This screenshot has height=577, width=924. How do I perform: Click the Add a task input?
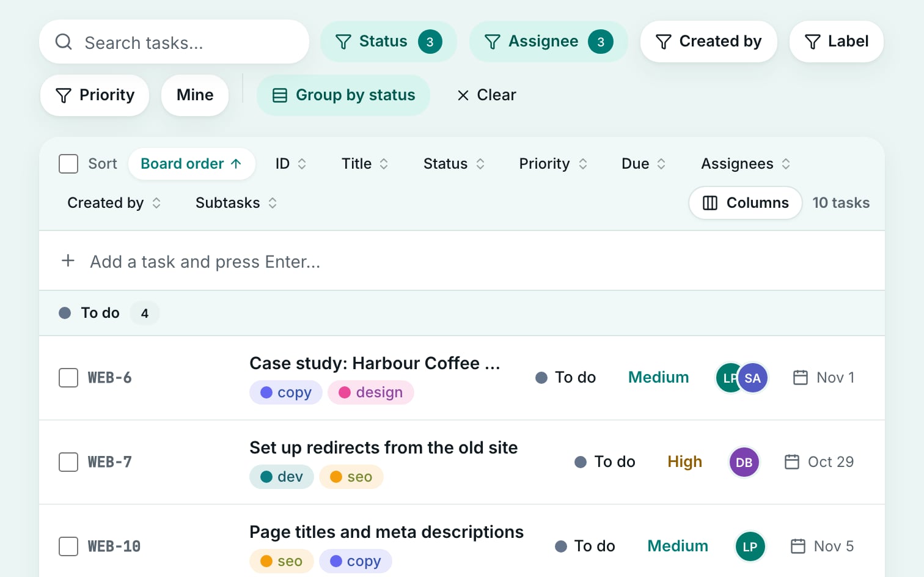pos(462,261)
